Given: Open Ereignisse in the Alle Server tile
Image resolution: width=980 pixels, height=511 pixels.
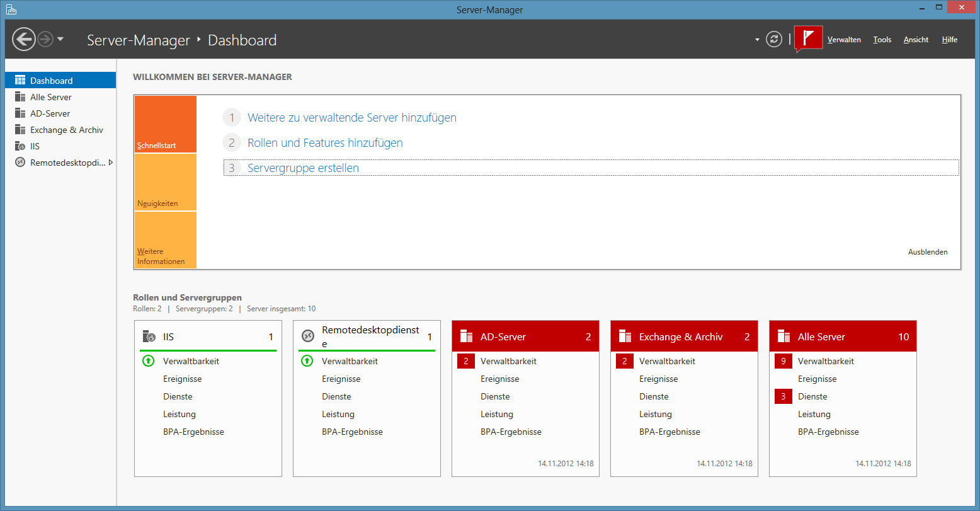Looking at the screenshot, I should coord(818,379).
